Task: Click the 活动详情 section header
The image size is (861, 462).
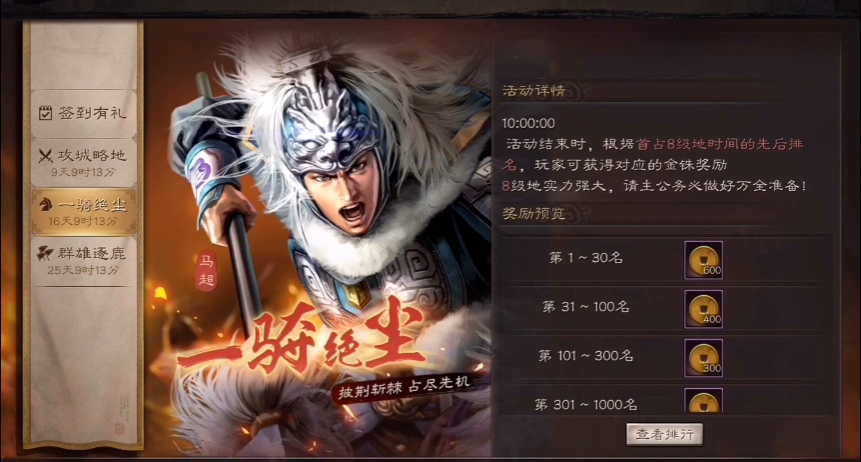Action: click(x=534, y=91)
